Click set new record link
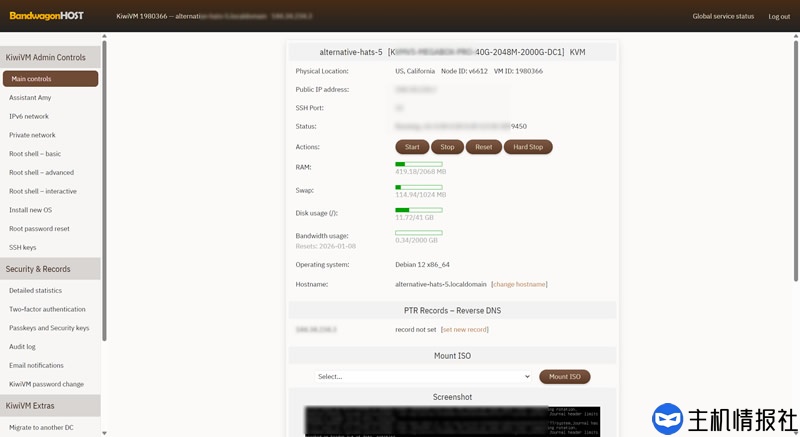 (x=465, y=329)
